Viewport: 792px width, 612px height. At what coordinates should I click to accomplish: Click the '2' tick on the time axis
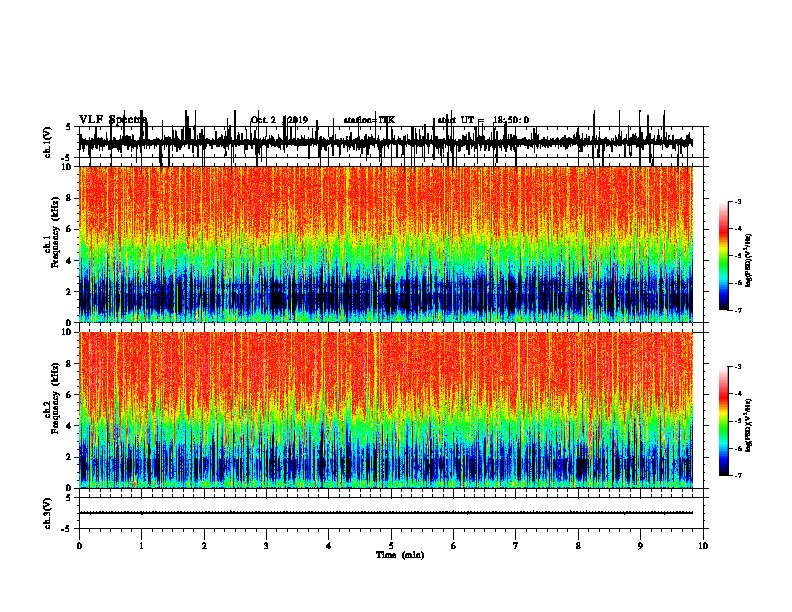coord(204,545)
